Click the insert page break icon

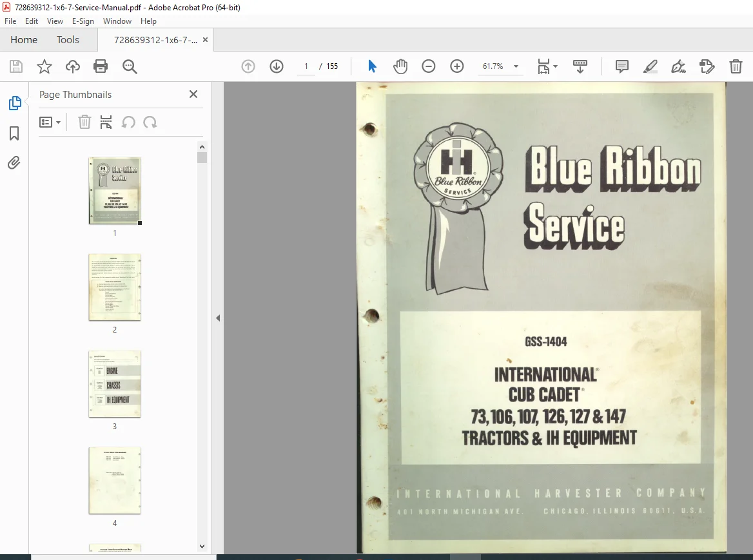point(106,122)
